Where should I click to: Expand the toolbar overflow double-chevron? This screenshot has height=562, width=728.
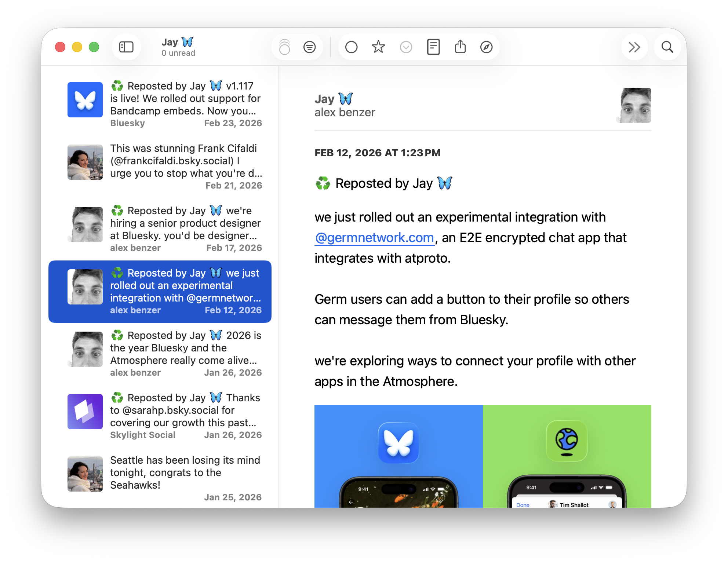[x=634, y=47]
